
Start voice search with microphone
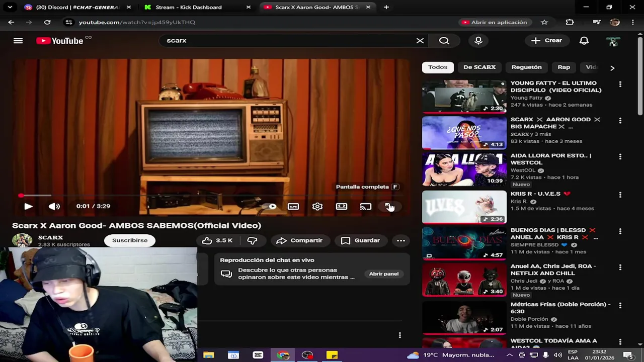pyautogui.click(x=478, y=41)
